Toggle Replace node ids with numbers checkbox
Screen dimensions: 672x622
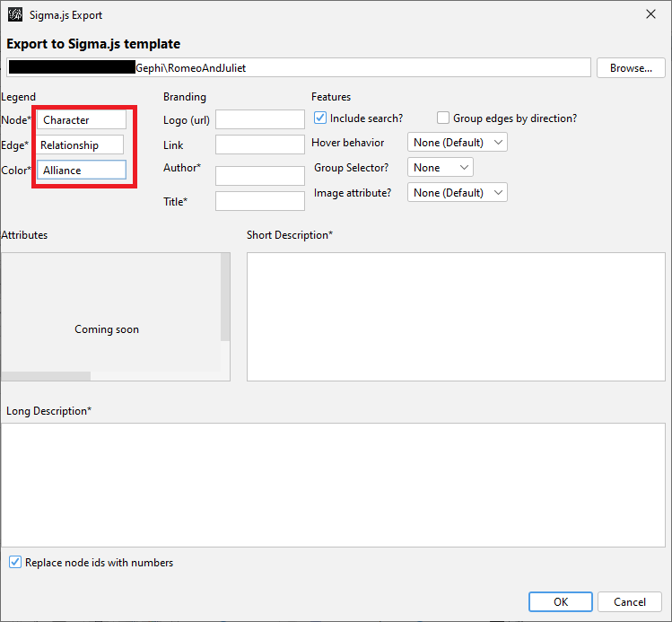(15, 562)
